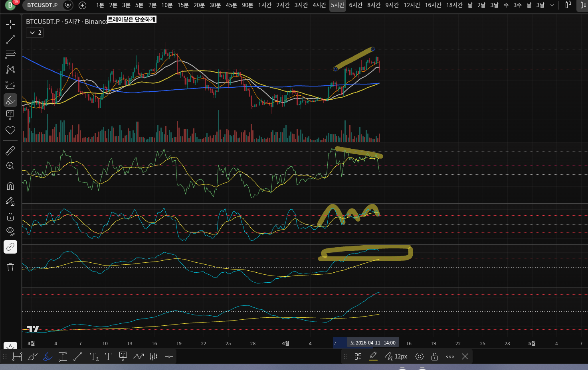The height and width of the screenshot is (370, 588).
Task: Click the plus button to add symbol
Action: (x=82, y=5)
